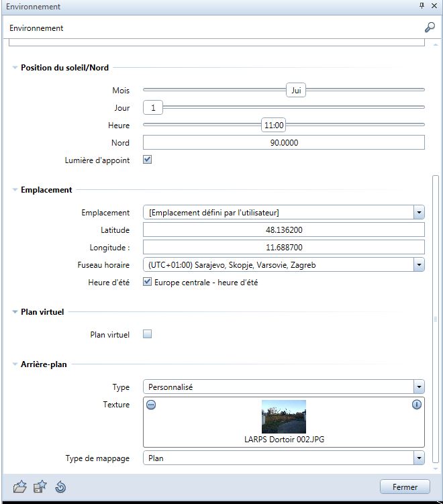Collapse the Arrière-plan section
This screenshot has height=504, width=443.
point(15,364)
